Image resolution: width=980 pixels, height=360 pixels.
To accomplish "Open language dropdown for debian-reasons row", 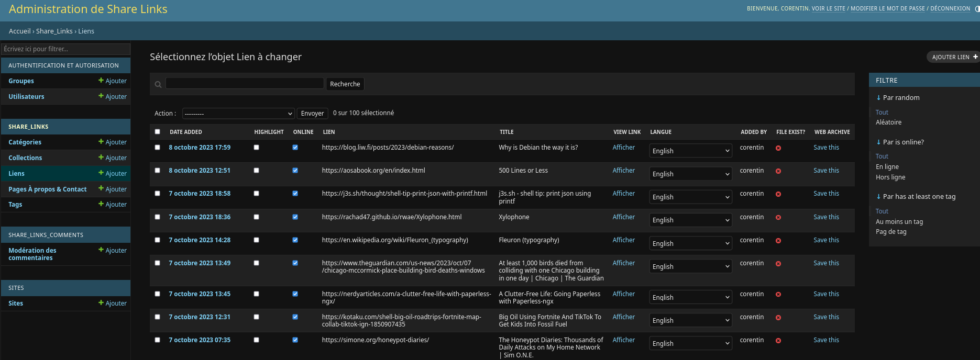I will 690,151.
